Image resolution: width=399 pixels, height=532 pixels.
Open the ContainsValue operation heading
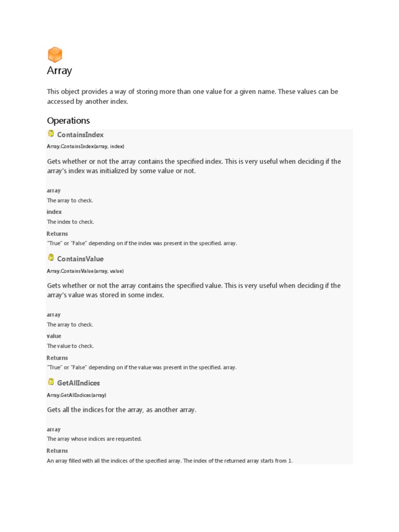coord(80,259)
